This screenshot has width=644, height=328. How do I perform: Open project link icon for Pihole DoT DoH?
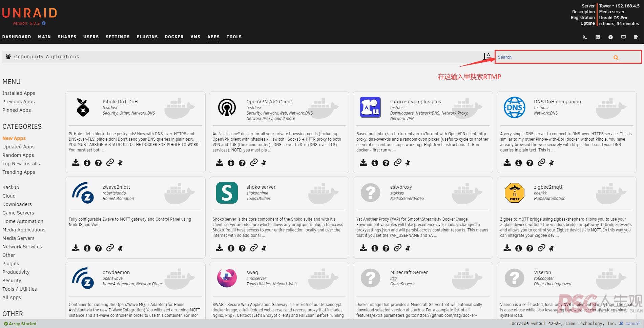click(x=110, y=163)
